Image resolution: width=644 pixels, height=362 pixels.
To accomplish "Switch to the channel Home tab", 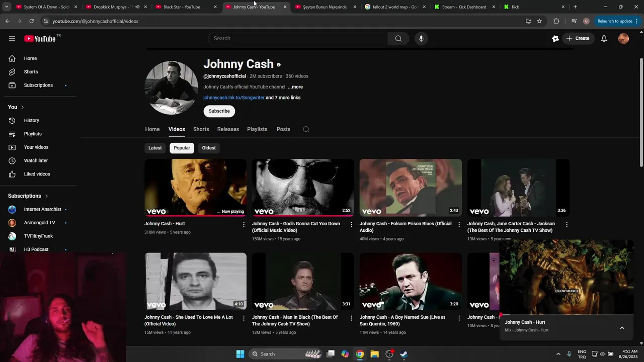I will [152, 129].
